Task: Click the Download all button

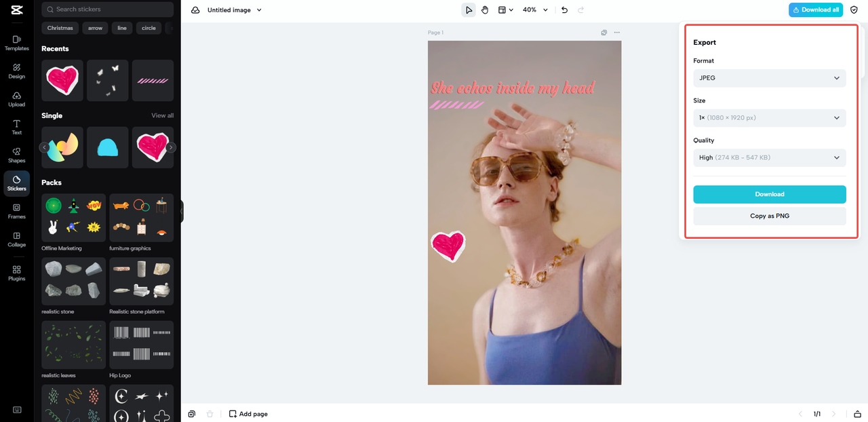Action: [816, 10]
